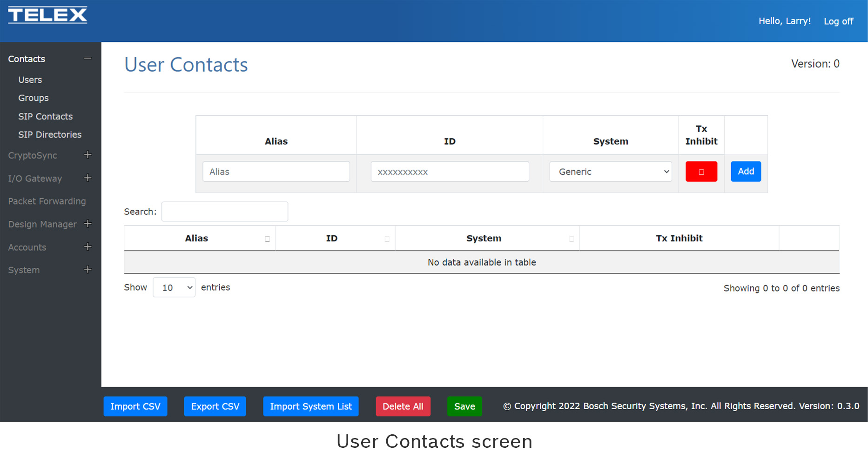The height and width of the screenshot is (465, 868).
Task: Click the Version: 0 label
Action: point(815,64)
